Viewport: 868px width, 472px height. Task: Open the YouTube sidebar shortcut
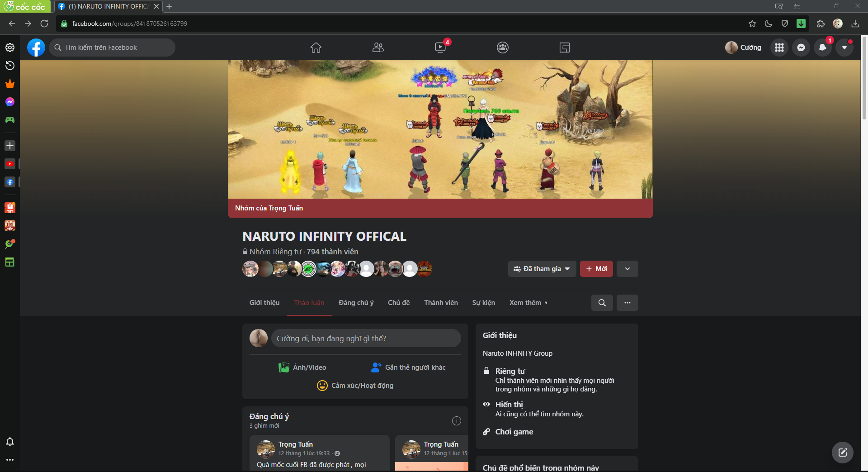[10, 164]
